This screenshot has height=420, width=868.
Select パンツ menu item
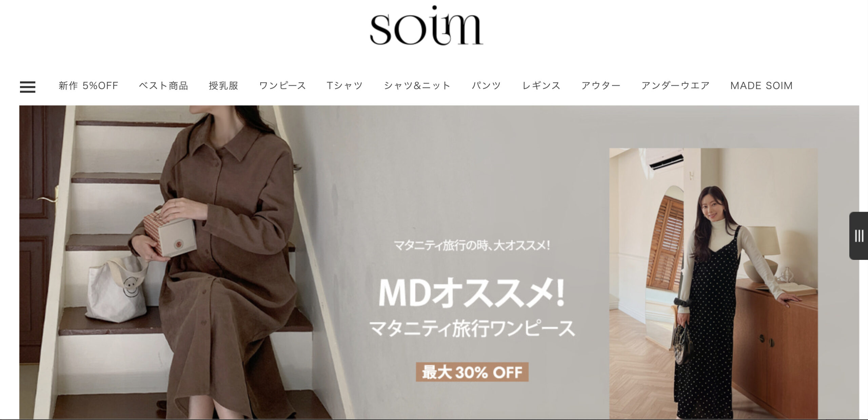486,85
